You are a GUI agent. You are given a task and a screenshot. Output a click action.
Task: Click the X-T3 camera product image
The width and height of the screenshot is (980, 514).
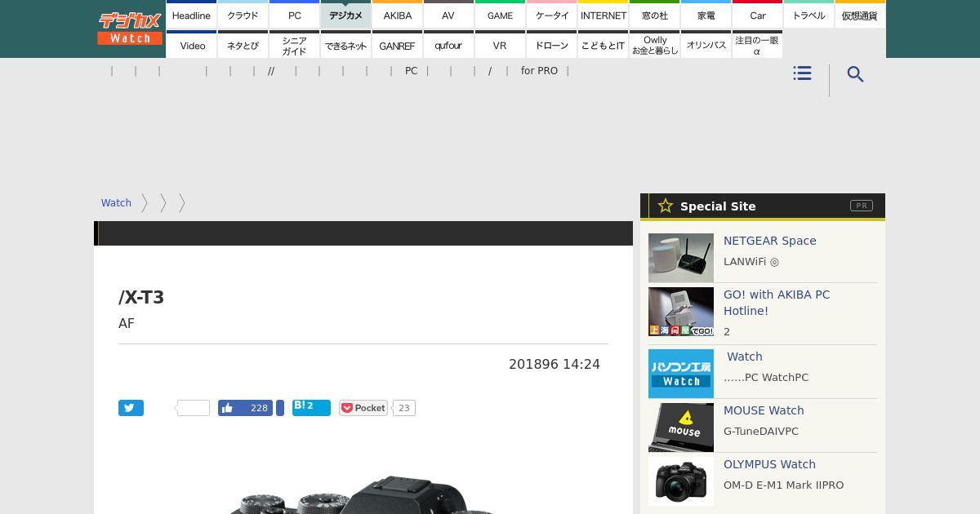[363, 494]
